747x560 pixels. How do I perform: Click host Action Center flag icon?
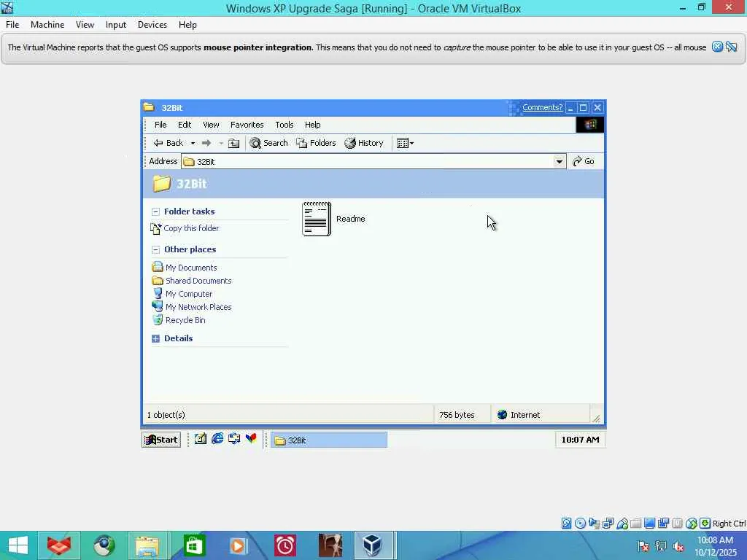pyautogui.click(x=643, y=546)
